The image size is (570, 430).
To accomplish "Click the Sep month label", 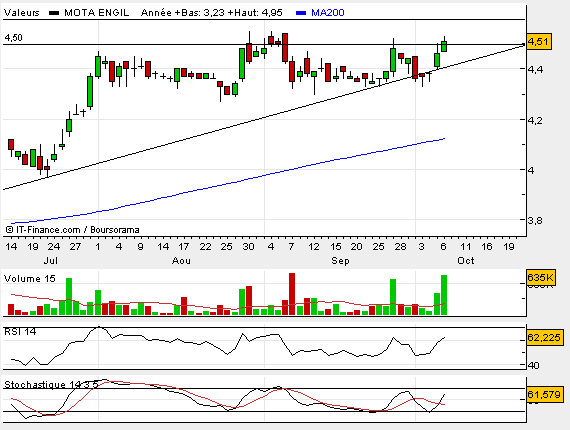I will 340,261.
